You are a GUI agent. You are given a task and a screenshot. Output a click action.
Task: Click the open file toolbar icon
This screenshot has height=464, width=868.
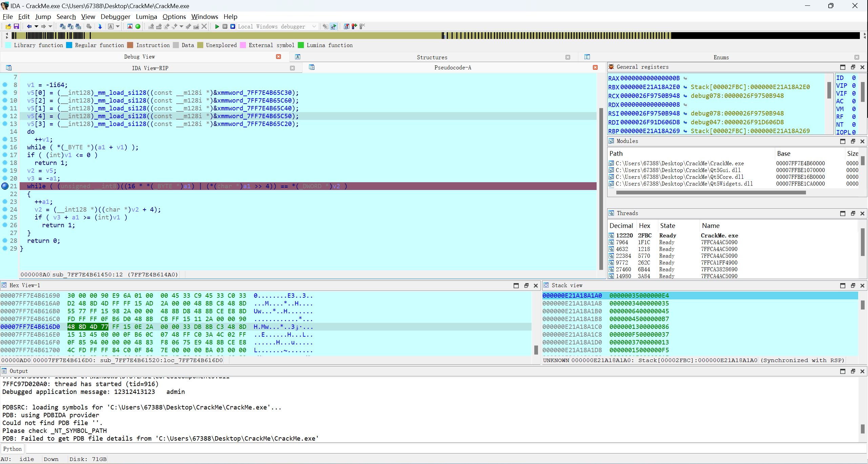pos(8,26)
